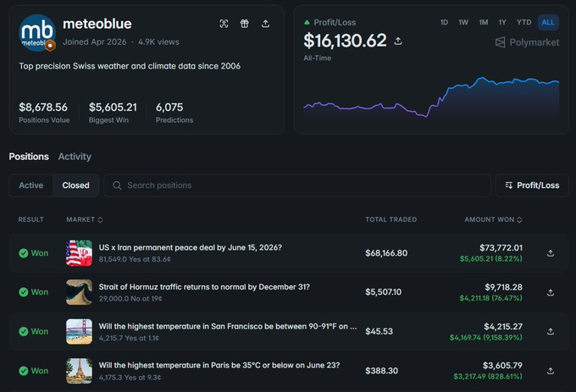Click Won checkmark on San Francisco row
This screenshot has height=392, width=576.
(x=24, y=331)
